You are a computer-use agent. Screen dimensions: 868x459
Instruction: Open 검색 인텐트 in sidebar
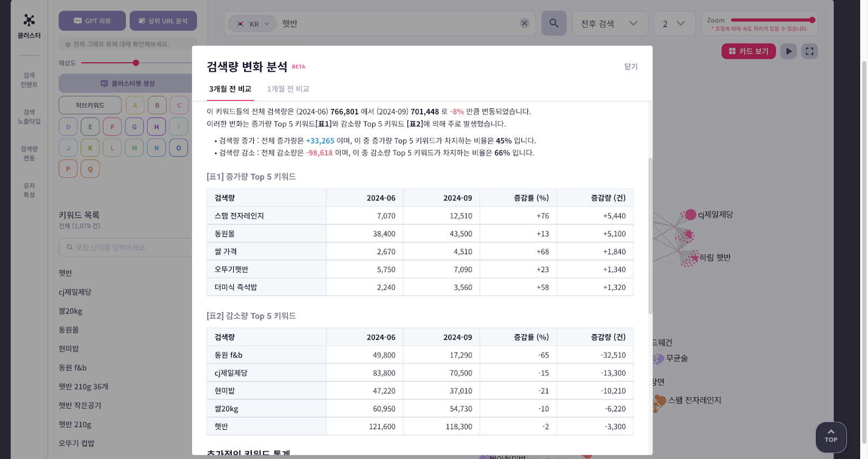pos(29,80)
